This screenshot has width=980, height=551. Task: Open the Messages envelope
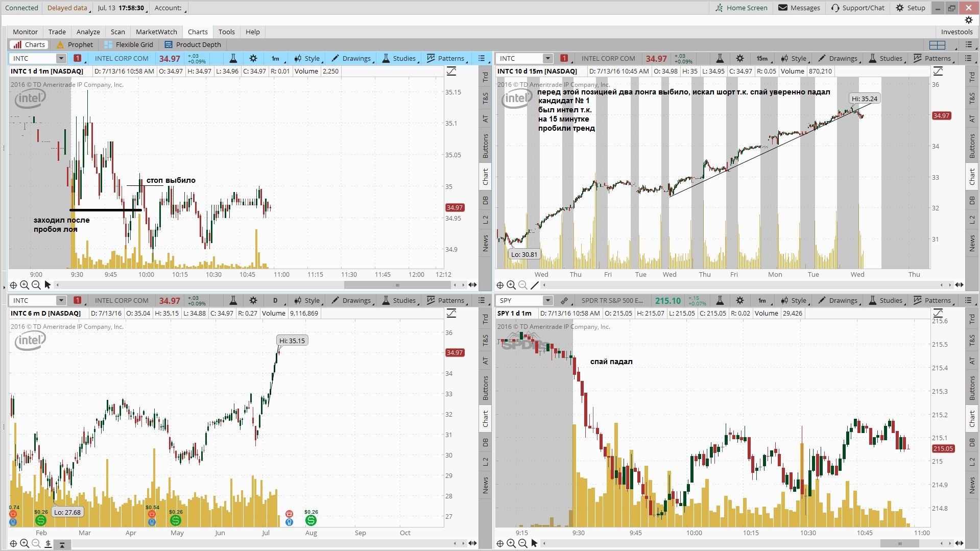[799, 8]
